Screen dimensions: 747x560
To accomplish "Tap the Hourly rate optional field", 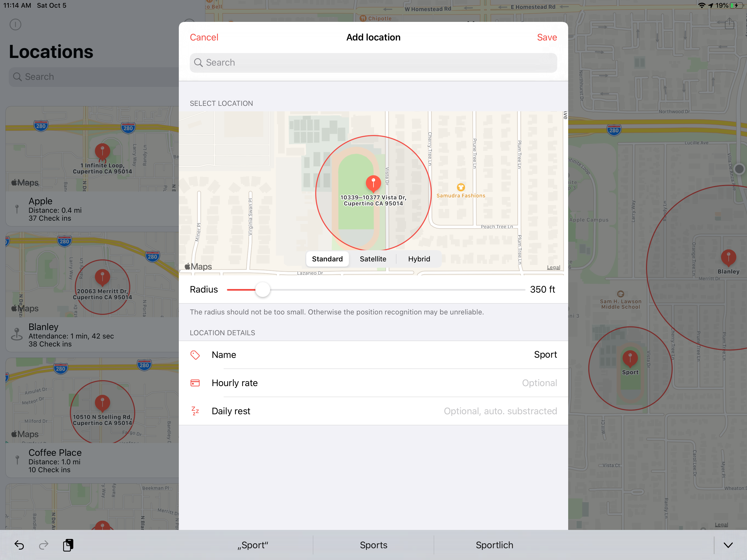I will (539, 383).
